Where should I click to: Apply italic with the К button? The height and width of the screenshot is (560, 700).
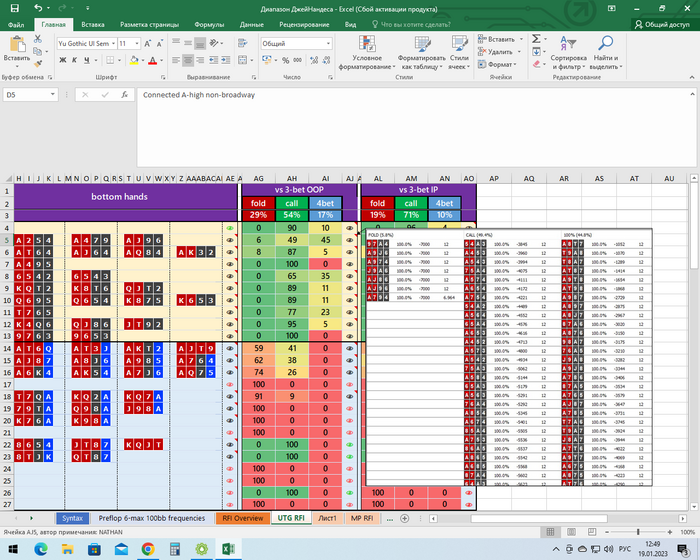coord(74,60)
